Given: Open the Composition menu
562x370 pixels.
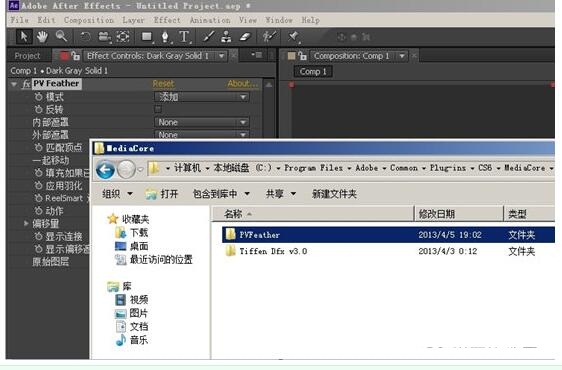Looking at the screenshot, I should (89, 20).
